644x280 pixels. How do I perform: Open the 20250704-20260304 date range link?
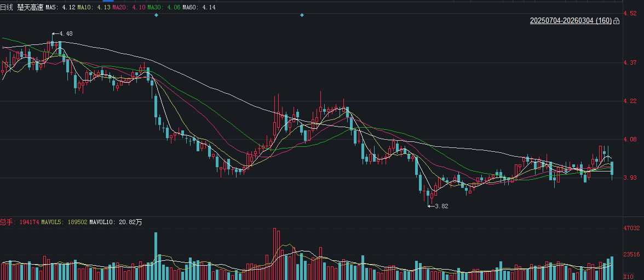click(x=571, y=21)
